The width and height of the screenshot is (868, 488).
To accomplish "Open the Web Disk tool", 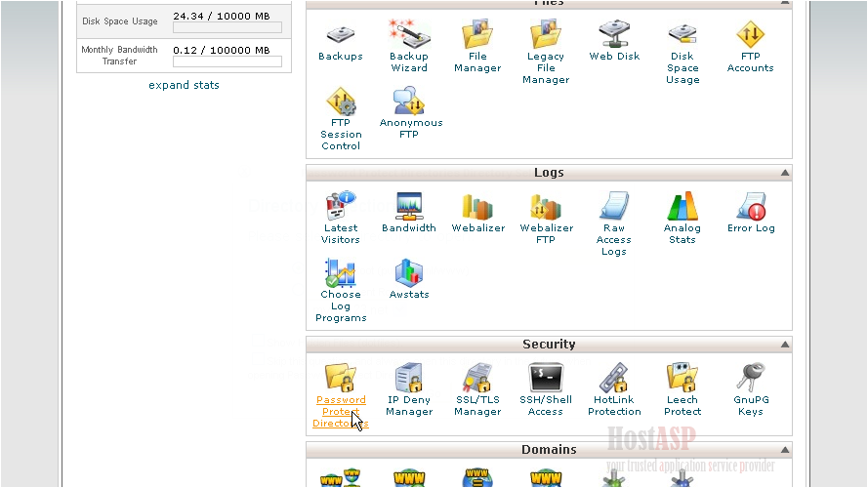I will 614,35.
